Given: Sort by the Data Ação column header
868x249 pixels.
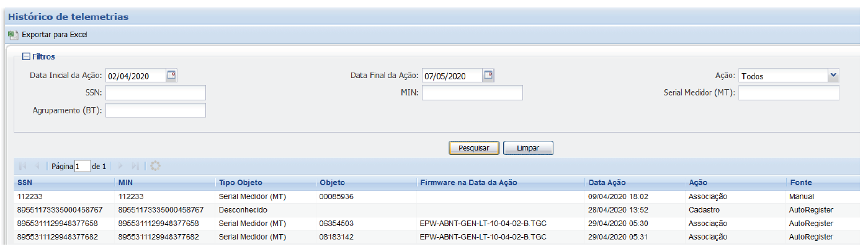Looking at the screenshot, I should pos(607,183).
